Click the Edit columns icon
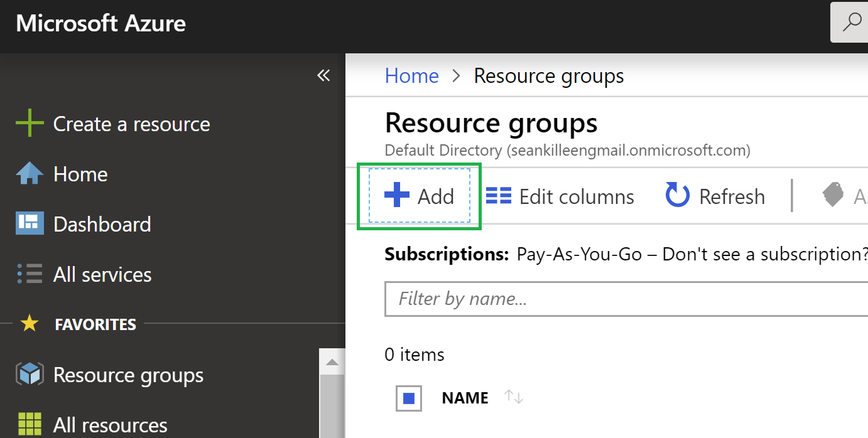Viewport: 868px width, 438px height. point(498,195)
